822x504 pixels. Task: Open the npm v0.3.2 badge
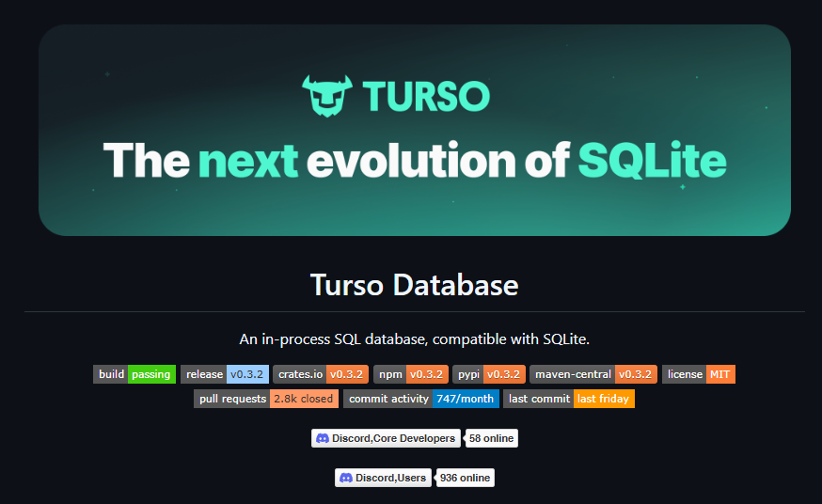click(410, 374)
